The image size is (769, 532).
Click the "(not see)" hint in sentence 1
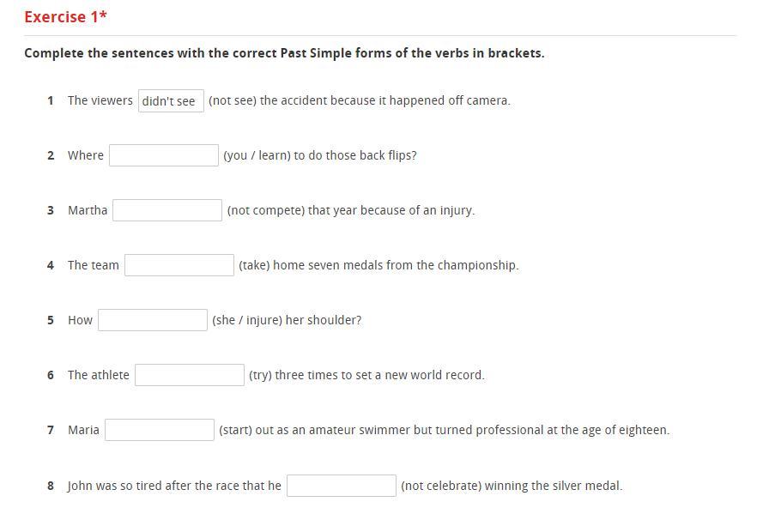[232, 100]
